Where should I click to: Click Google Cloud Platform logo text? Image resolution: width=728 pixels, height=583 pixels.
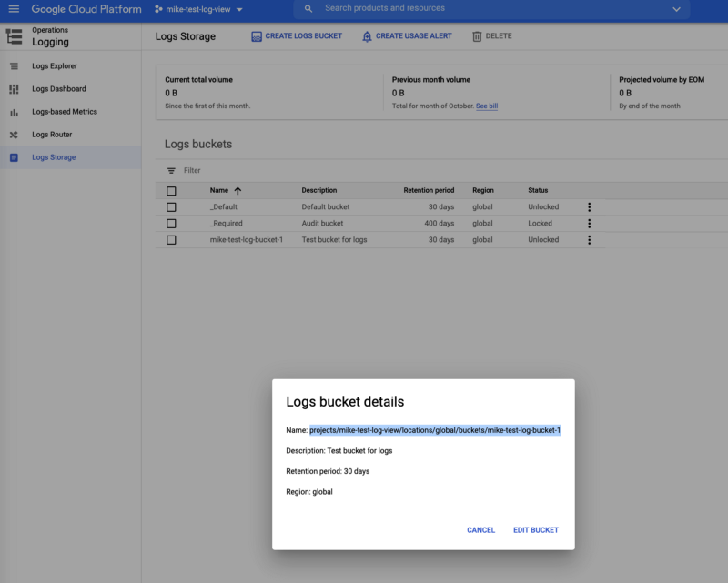click(86, 9)
